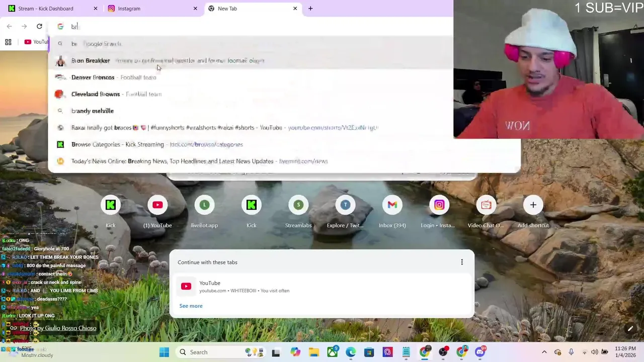Open the photo credit Giulio Rosso Chioso link
The height and width of the screenshot is (362, 644).
click(58, 328)
